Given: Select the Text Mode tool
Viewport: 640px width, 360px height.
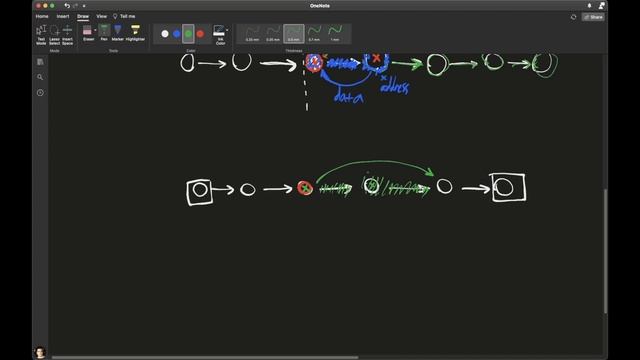Looking at the screenshot, I should click(x=41, y=35).
